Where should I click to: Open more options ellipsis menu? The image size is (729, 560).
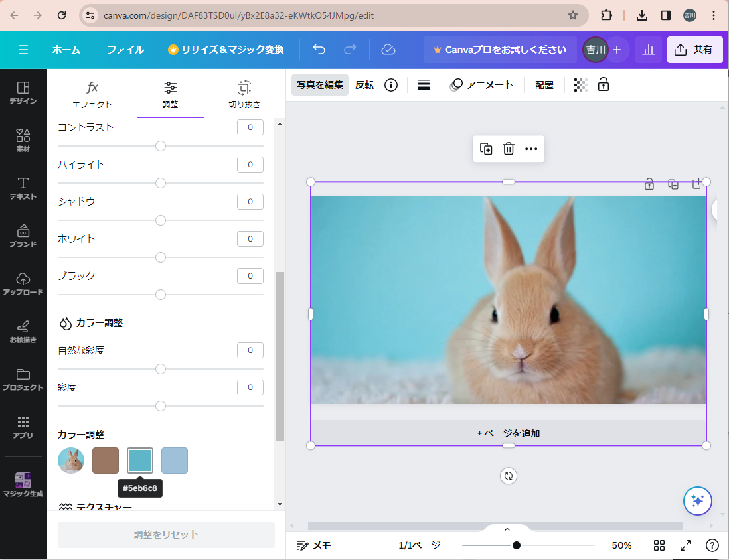pos(531,149)
